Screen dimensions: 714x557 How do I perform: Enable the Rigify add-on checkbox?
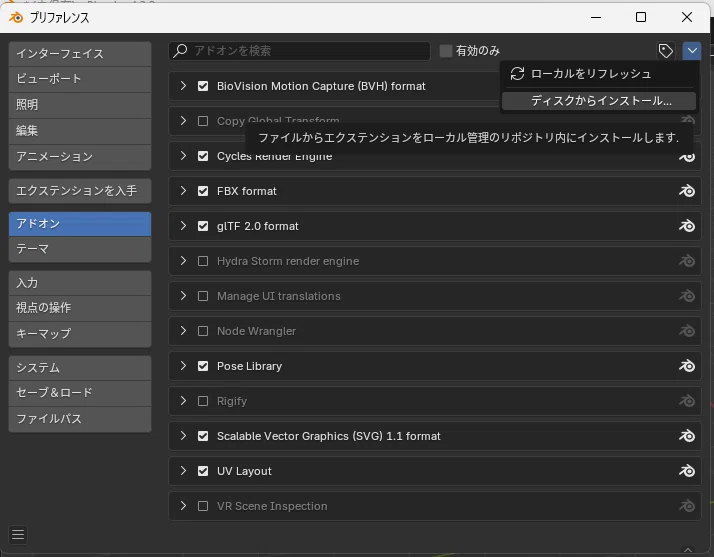[203, 401]
